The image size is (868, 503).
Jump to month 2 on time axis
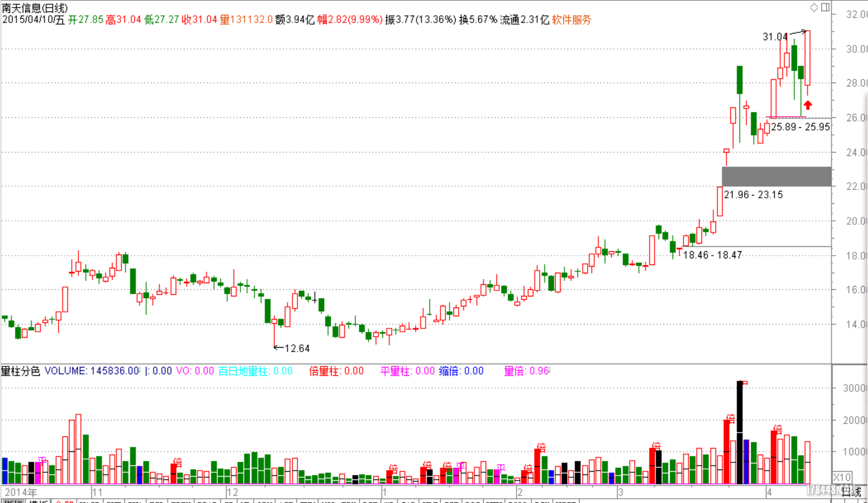point(520,492)
